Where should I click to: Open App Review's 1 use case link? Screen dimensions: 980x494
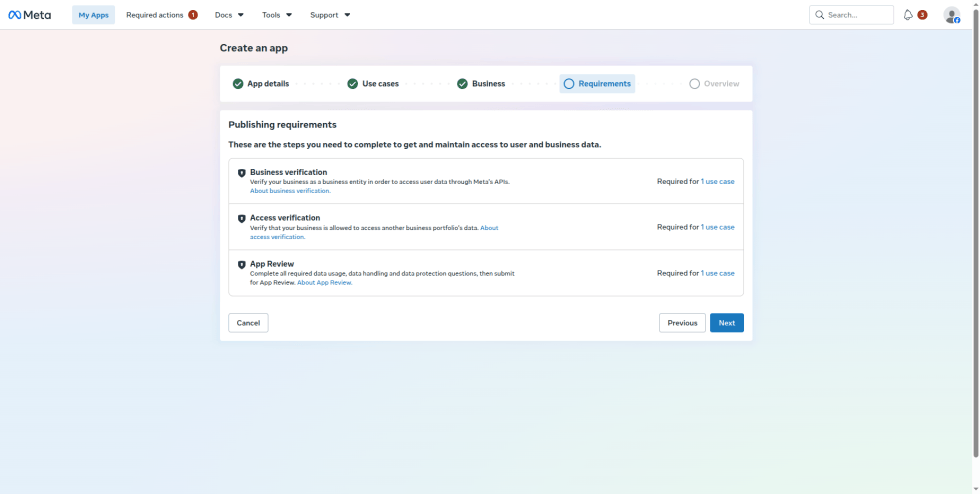tap(718, 273)
